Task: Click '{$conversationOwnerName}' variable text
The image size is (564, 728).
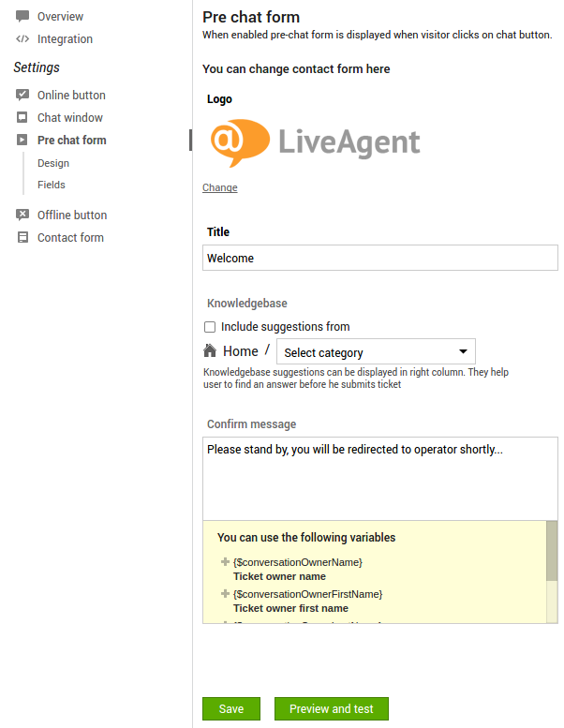Action: click(298, 562)
